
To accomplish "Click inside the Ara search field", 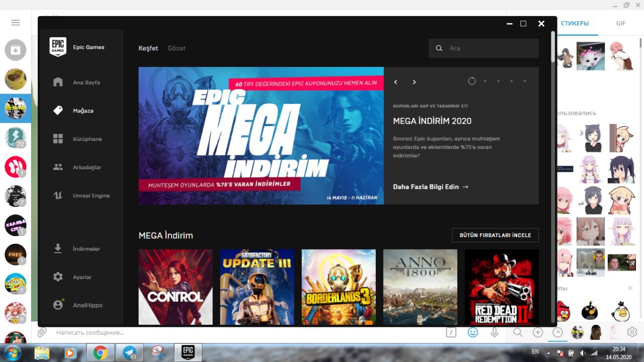I will point(484,48).
